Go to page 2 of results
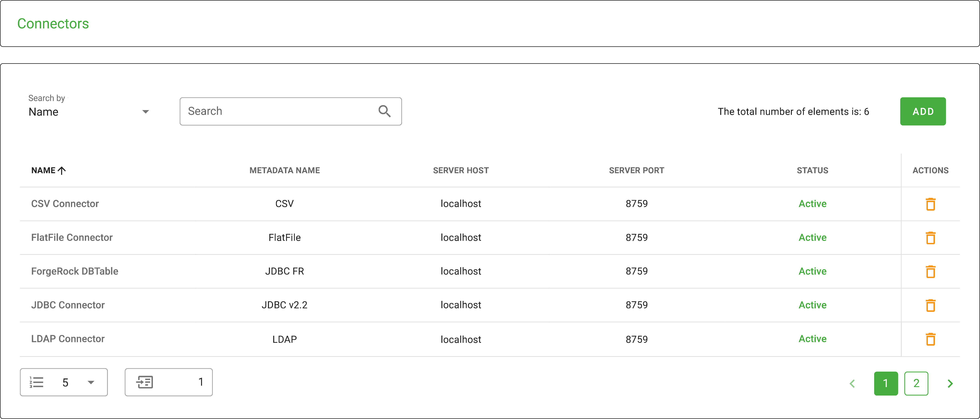Viewport: 980px width, 419px height. coord(916,383)
